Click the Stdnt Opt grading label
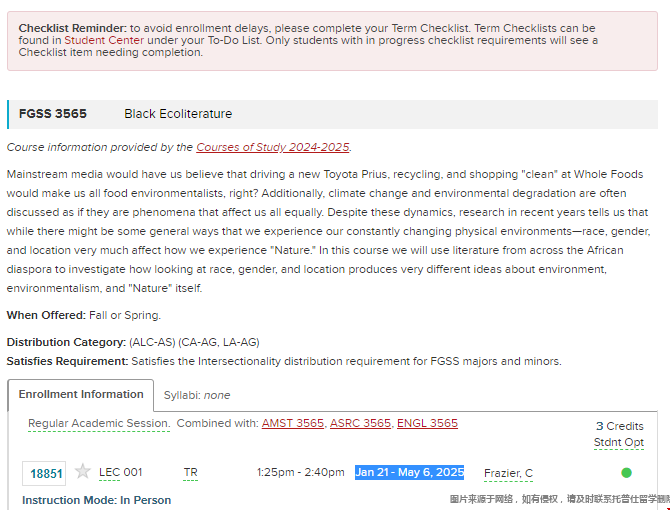This screenshot has height=510, width=670. tap(619, 443)
